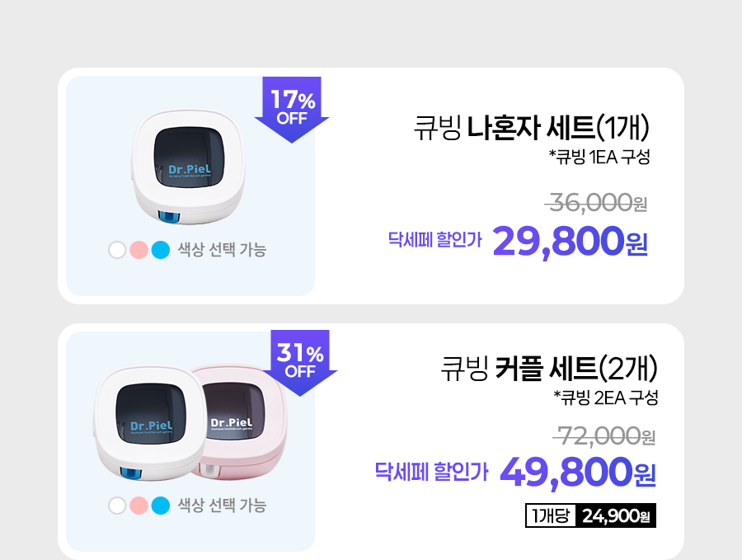The image size is (742, 560).
Task: Click the 31% OFF discount badge
Action: click(300, 361)
